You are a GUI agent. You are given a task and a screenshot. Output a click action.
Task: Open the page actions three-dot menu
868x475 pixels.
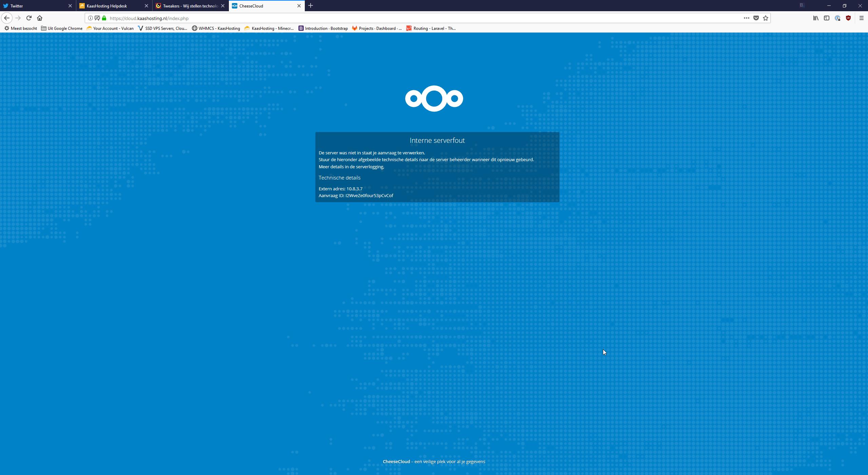746,18
